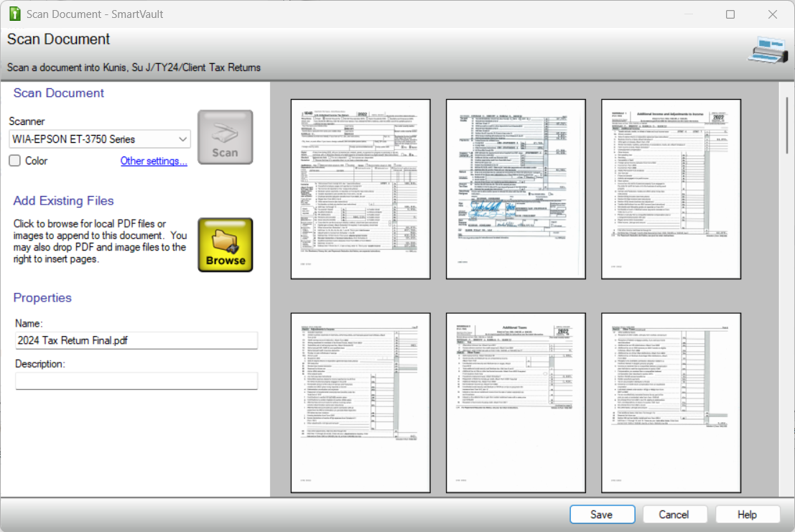795x532 pixels.
Task: Click inside the Description field
Action: click(136, 381)
